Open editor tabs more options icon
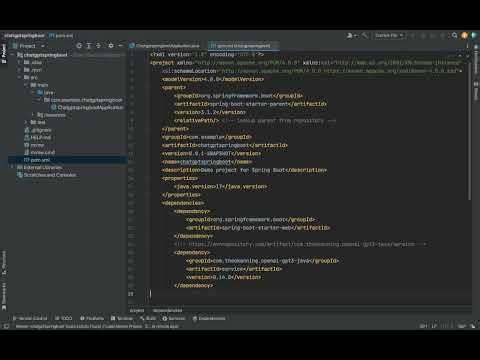480x360 pixels. tap(467, 46)
